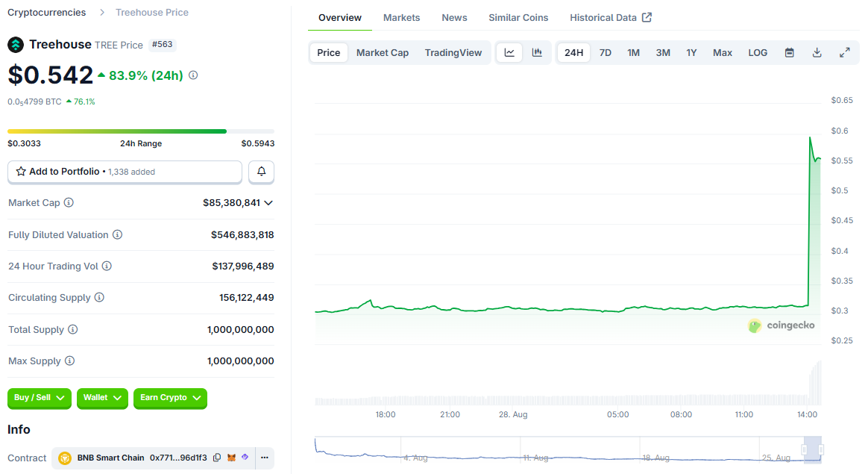Click the right handle of chart navigator

tap(821, 449)
